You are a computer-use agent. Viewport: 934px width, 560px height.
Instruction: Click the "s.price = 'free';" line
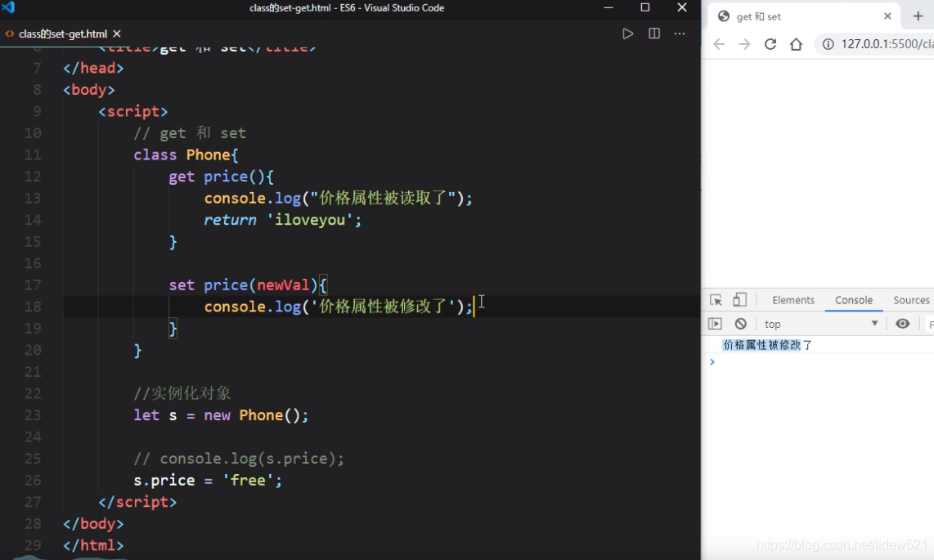[208, 480]
